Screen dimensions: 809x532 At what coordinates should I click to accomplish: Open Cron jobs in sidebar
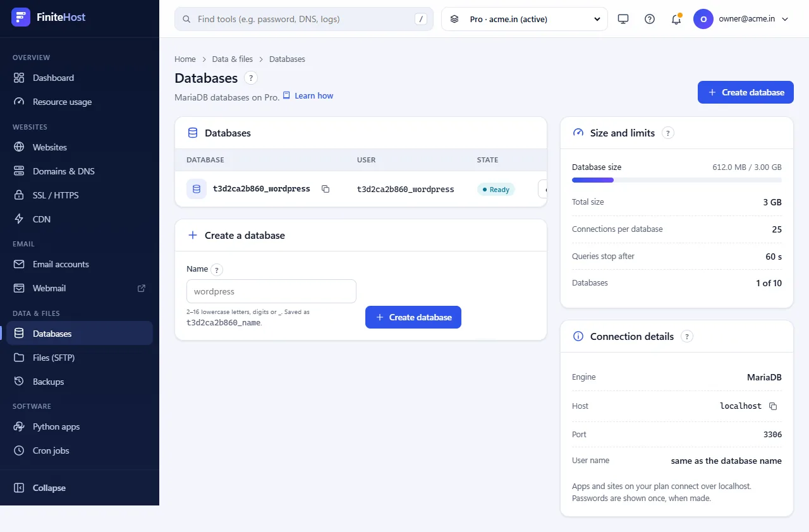(80, 450)
